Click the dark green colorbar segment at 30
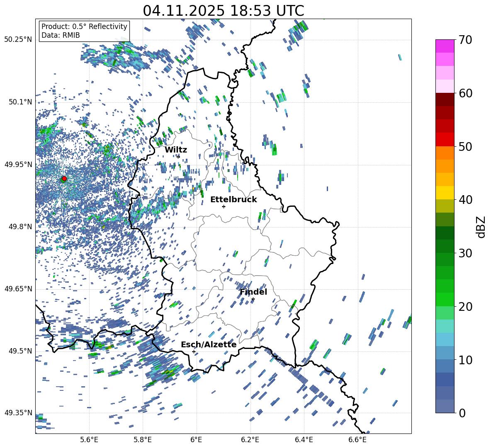This screenshot has width=491, height=448. [x=445, y=246]
